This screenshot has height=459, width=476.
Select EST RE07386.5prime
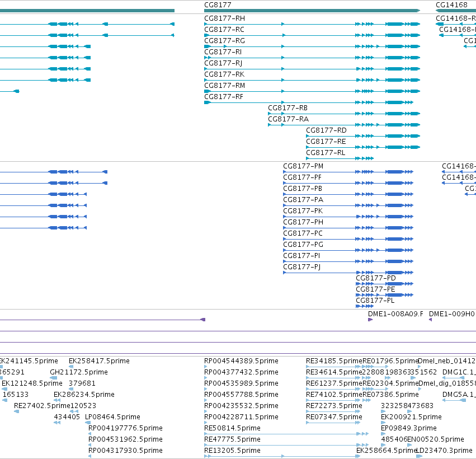click(x=390, y=395)
